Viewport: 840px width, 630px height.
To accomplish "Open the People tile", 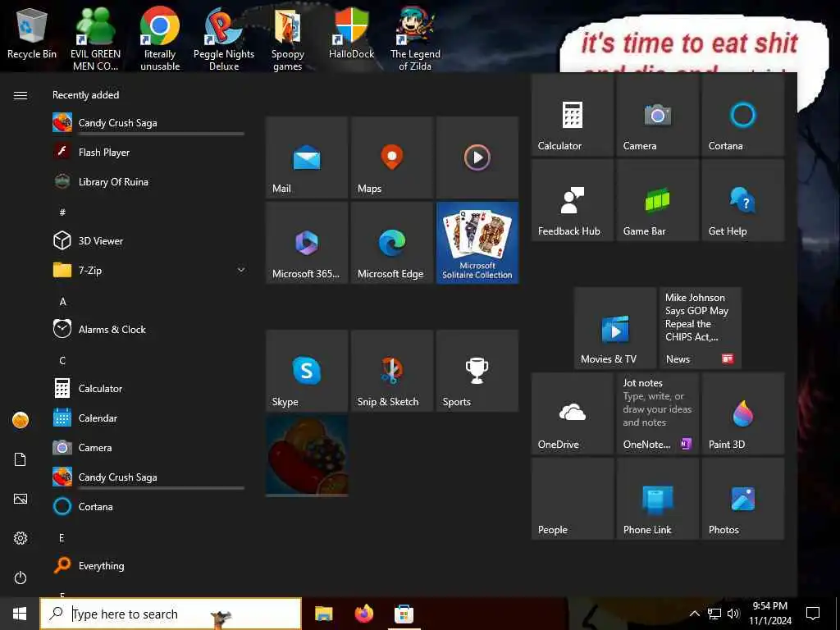I will pyautogui.click(x=572, y=499).
